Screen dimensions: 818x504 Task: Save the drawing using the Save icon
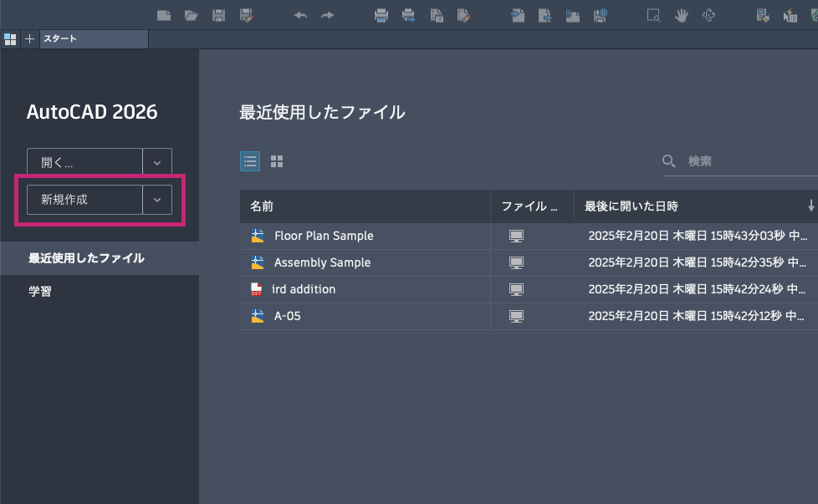click(x=218, y=15)
